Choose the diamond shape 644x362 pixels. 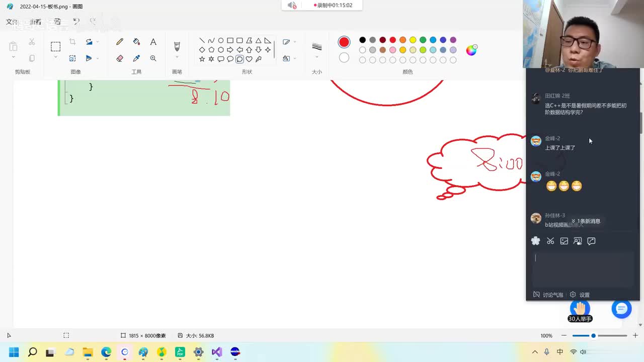point(202,50)
